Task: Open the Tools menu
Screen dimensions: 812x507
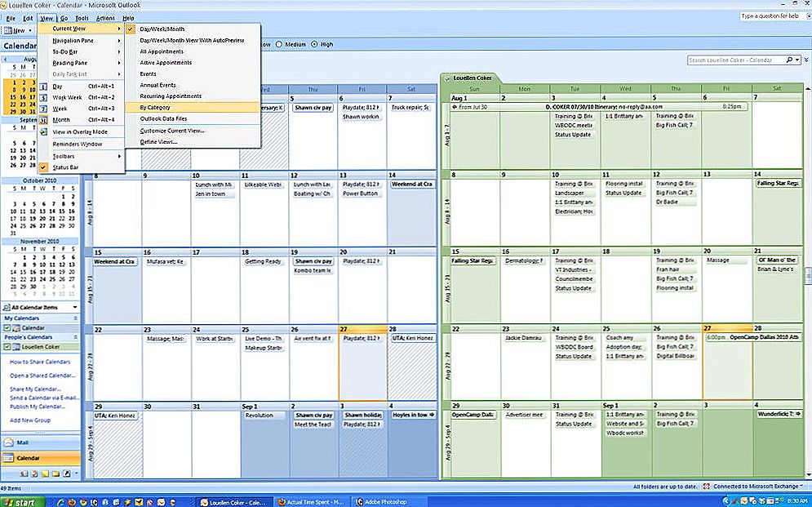Action: [82, 18]
